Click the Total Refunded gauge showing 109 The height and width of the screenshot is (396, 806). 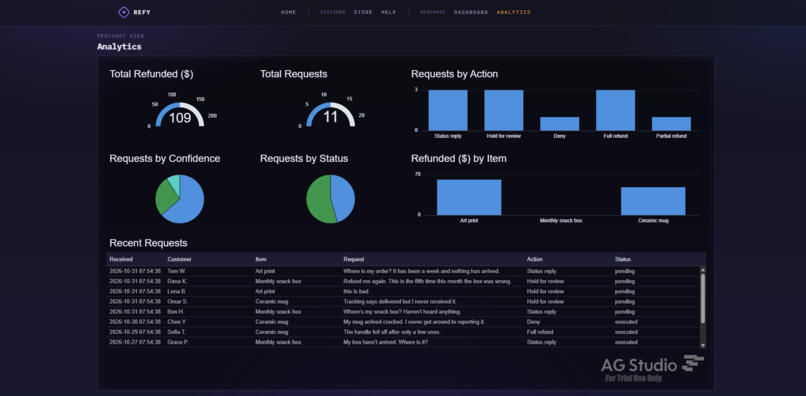tap(180, 114)
